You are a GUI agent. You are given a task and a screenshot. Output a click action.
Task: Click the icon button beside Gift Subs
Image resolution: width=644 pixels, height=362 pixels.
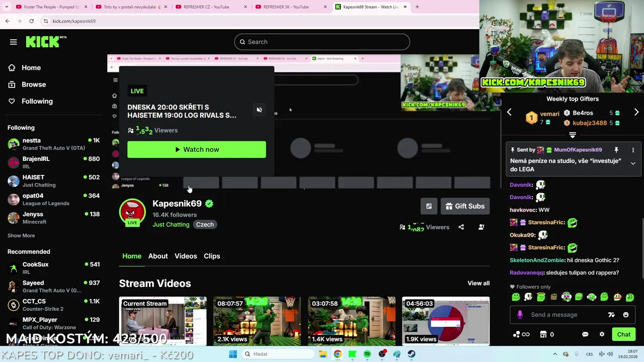[429, 206]
